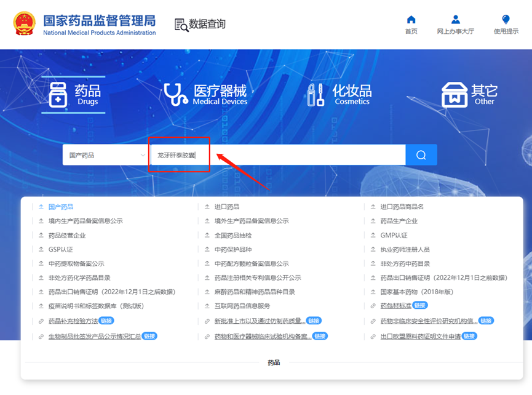Image resolution: width=532 pixels, height=395 pixels.
Task: Select the 医疗器械 stethoscope icon
Action: [175, 95]
